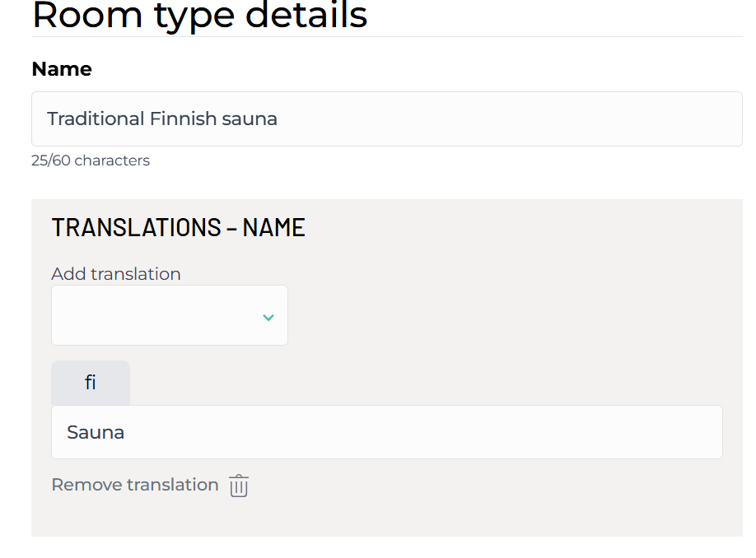Click the trash bin icon
This screenshot has width=756, height=558.
pos(239,486)
